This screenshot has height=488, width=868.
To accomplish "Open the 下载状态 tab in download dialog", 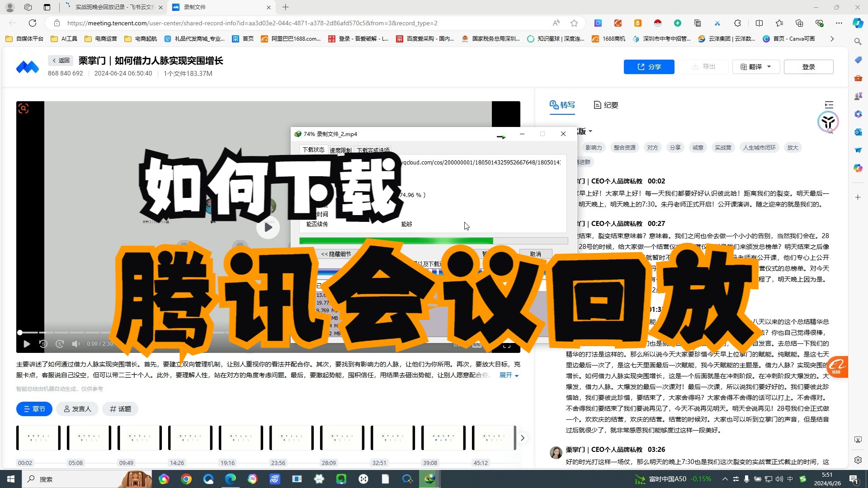I will pos(313,150).
